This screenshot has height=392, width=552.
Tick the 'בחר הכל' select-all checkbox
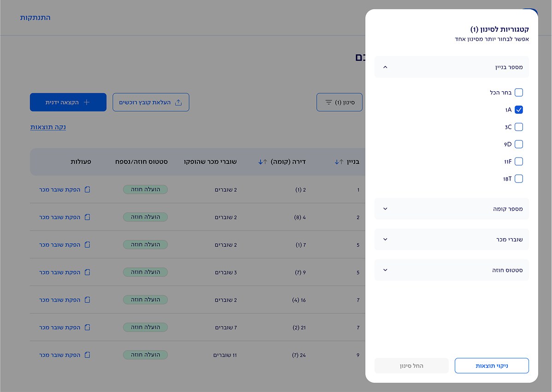point(518,93)
